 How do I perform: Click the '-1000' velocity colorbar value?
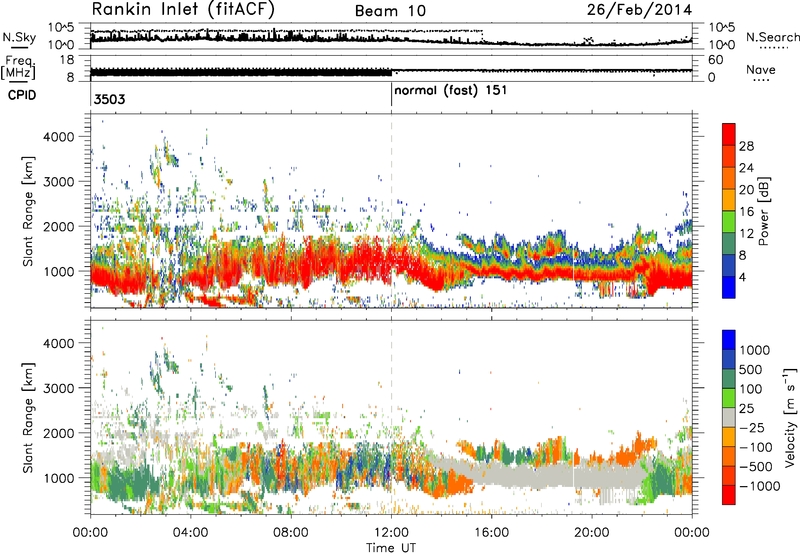pyautogui.click(x=760, y=486)
